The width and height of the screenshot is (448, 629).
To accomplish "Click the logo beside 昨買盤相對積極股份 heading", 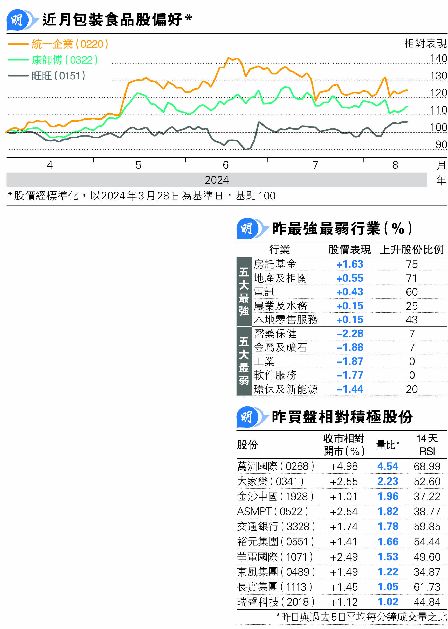I will pyautogui.click(x=251, y=417).
